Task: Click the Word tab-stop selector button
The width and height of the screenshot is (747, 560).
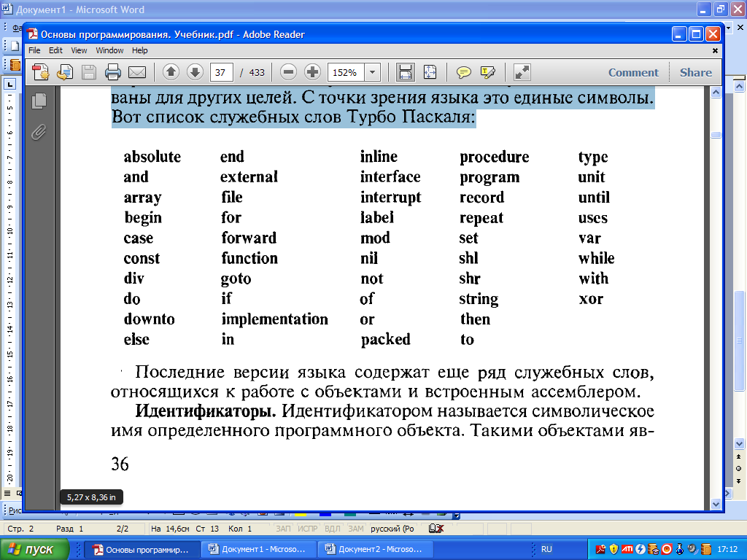Action: point(9,85)
